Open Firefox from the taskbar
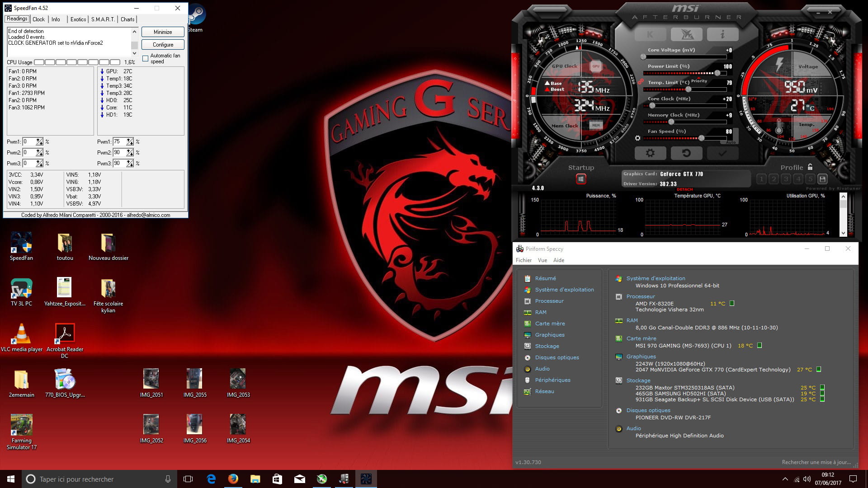 point(233,479)
